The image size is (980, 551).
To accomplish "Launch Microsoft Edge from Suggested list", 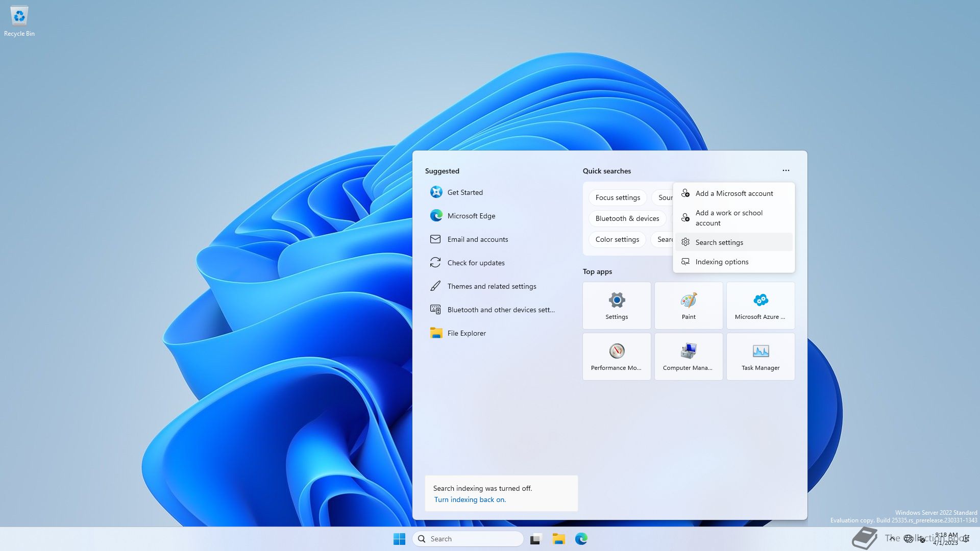I will point(493,216).
